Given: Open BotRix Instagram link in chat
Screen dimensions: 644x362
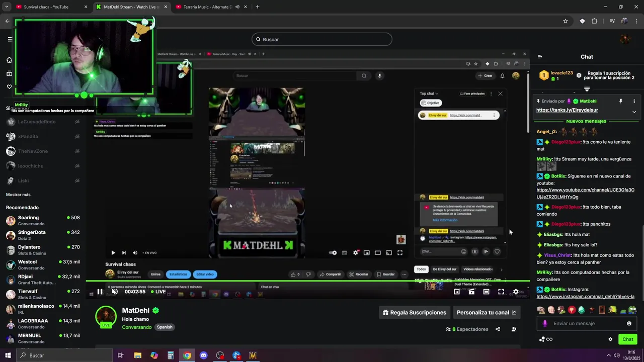Looking at the screenshot, I should click(x=586, y=297).
